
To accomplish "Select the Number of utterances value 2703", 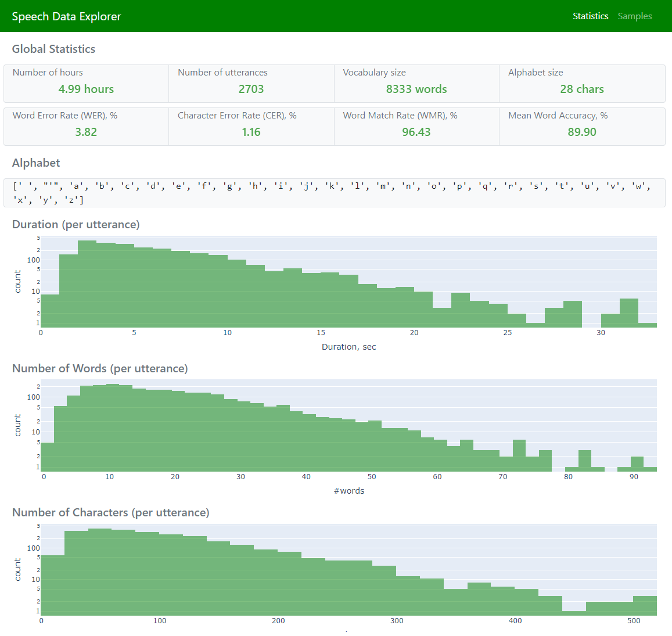I will [x=251, y=89].
